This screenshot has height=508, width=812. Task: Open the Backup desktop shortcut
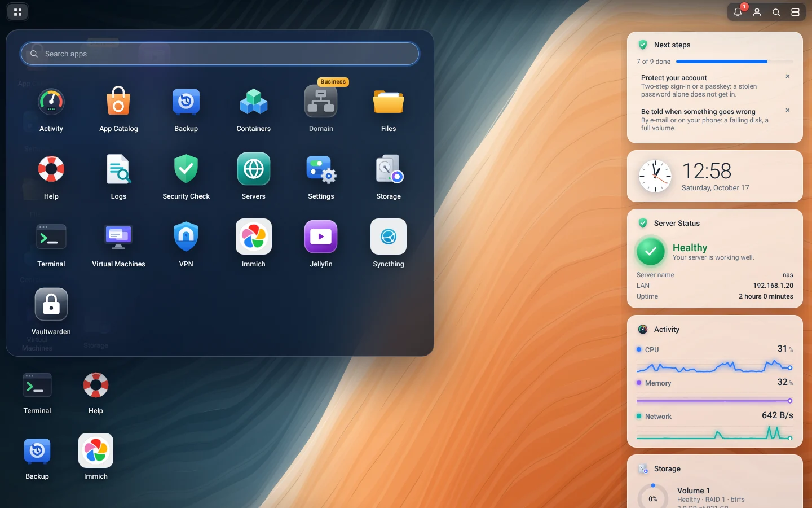coord(37,458)
